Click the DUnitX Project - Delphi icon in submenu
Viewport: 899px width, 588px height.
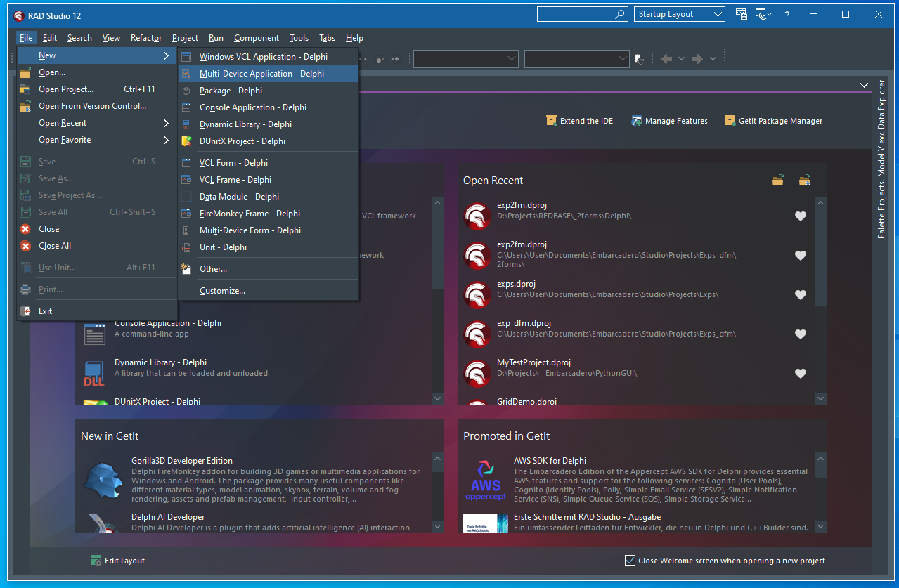click(x=186, y=141)
